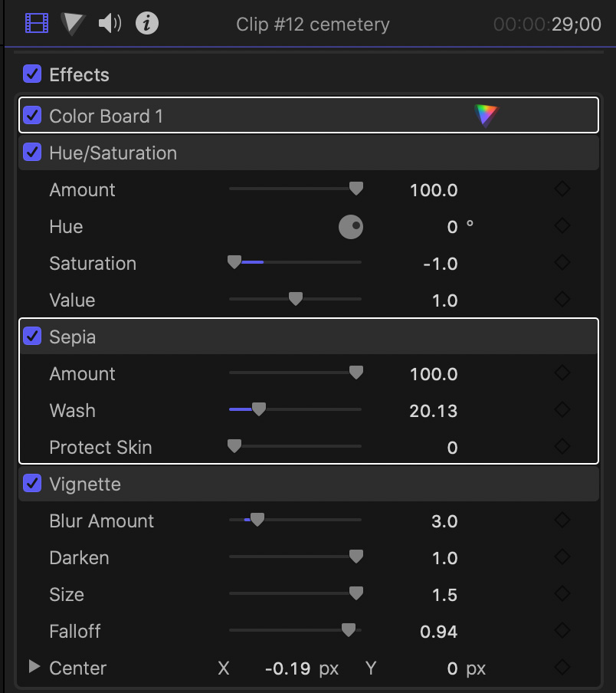616x693 pixels.
Task: Open the Video inspector filmstrip icon
Action: 36,24
